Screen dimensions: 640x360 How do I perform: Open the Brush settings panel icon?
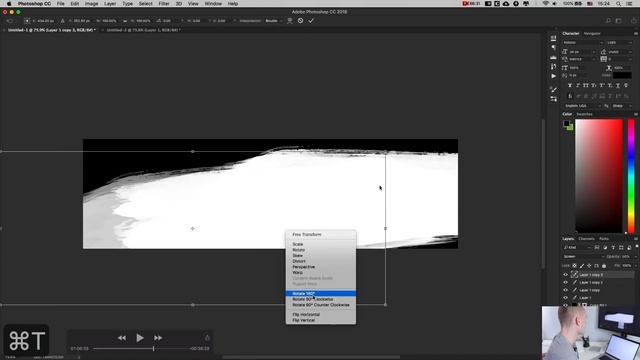553,89
